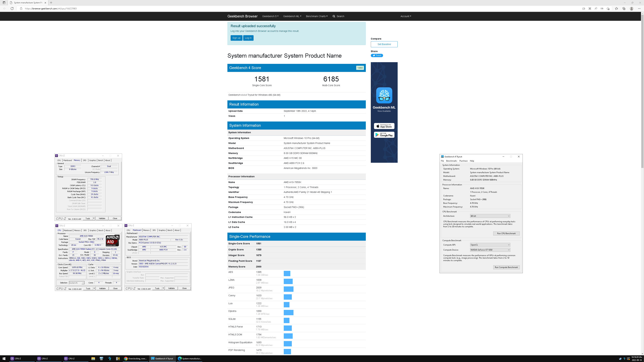Viewport: 644px width, 362px height.
Task: Click the search magnifier in Geekbench navbar
Action: [x=334, y=16]
